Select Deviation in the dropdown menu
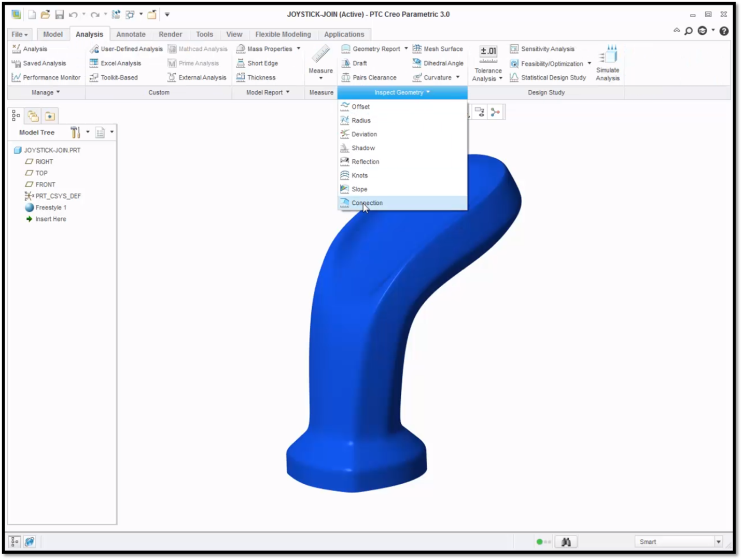742x560 pixels. coord(402,134)
